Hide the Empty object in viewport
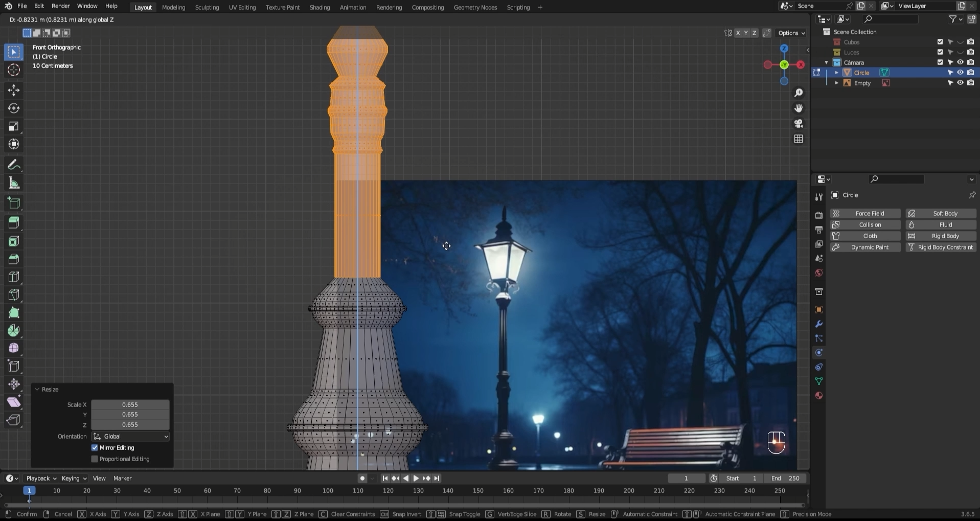The image size is (980, 521). (x=960, y=83)
